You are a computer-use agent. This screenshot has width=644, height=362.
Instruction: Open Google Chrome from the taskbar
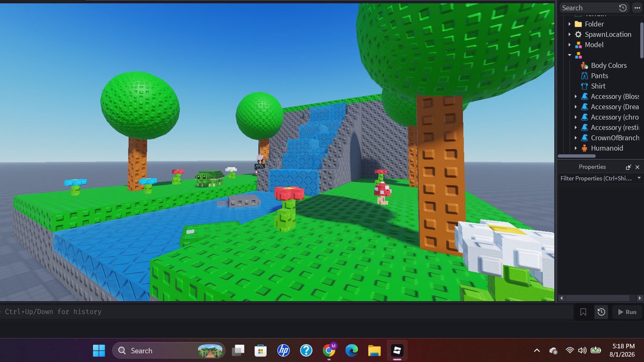click(329, 351)
